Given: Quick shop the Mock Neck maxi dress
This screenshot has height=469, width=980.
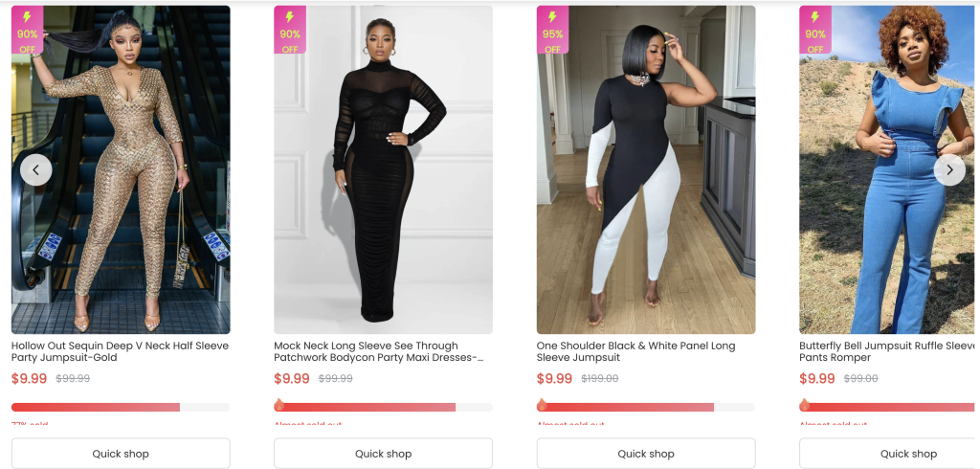Looking at the screenshot, I should coord(383,454).
